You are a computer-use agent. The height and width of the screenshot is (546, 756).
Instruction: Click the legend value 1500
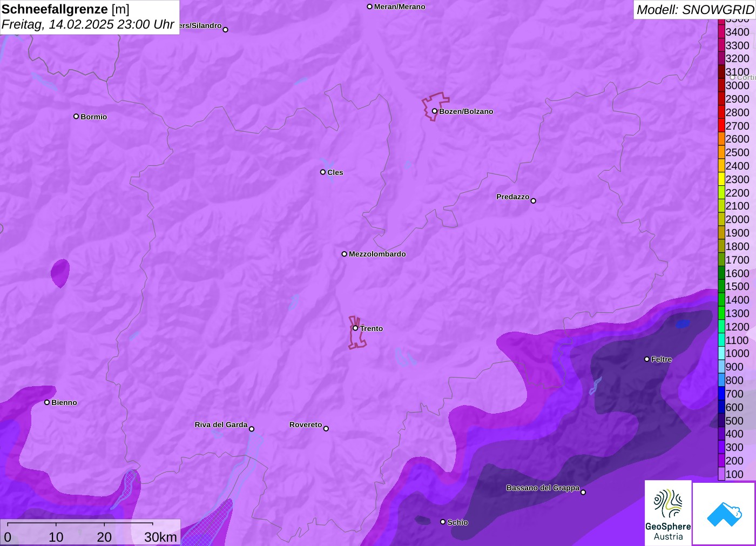pyautogui.click(x=737, y=286)
